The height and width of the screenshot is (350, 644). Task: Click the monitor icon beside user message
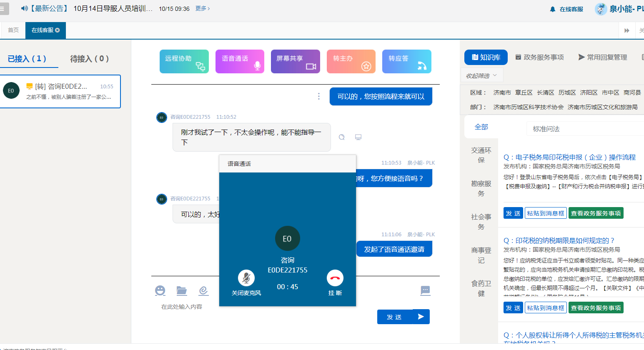pyautogui.click(x=358, y=137)
